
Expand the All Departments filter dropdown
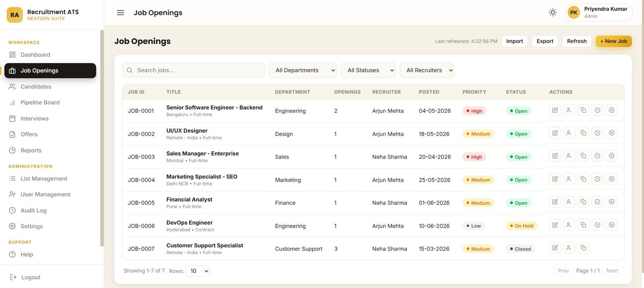[x=303, y=70]
